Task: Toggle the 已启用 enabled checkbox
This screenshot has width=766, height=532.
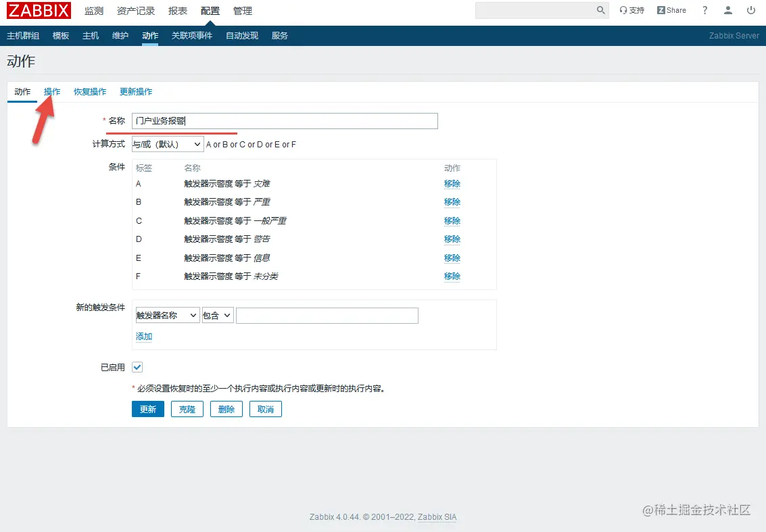Action: click(137, 367)
